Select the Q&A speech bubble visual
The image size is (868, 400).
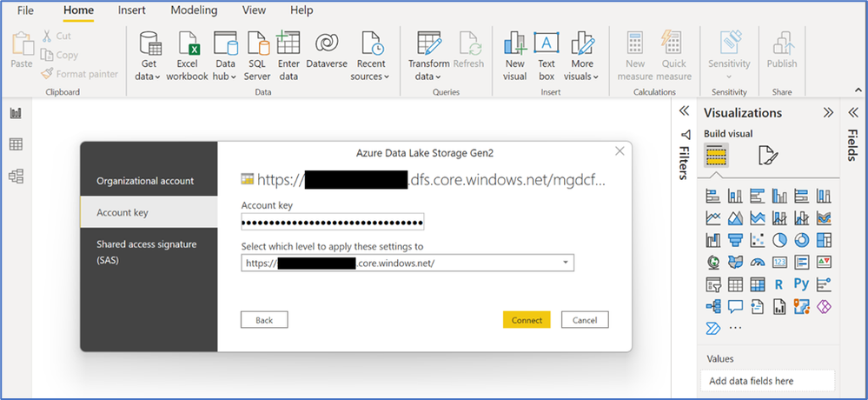tap(735, 306)
